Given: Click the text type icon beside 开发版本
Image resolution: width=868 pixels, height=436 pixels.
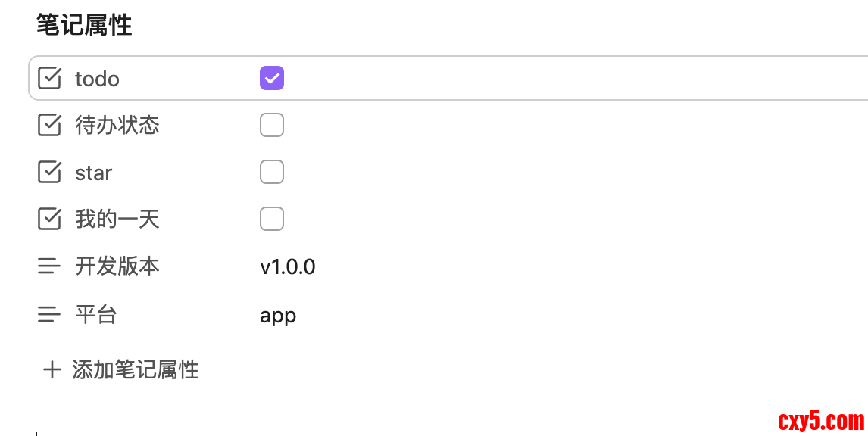Looking at the screenshot, I should pyautogui.click(x=49, y=266).
